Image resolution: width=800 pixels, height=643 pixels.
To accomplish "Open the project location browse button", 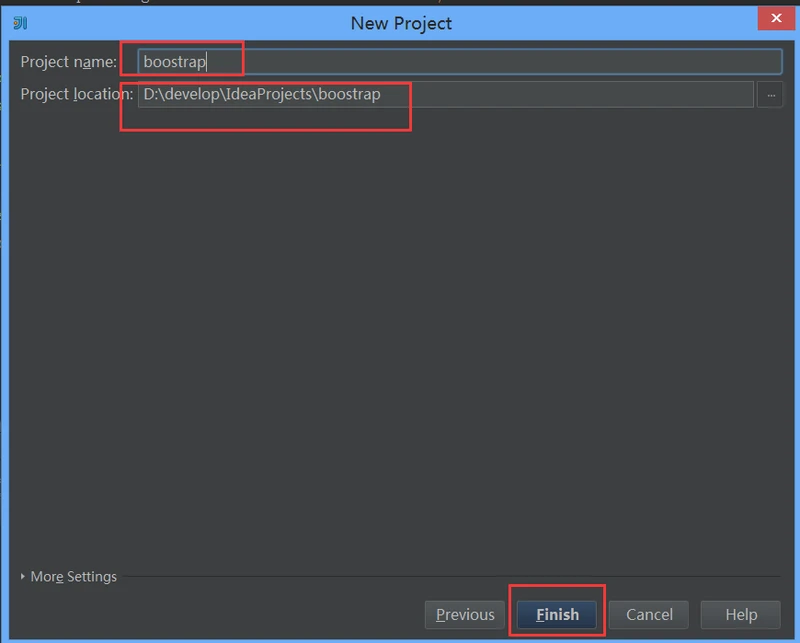I will tap(770, 94).
